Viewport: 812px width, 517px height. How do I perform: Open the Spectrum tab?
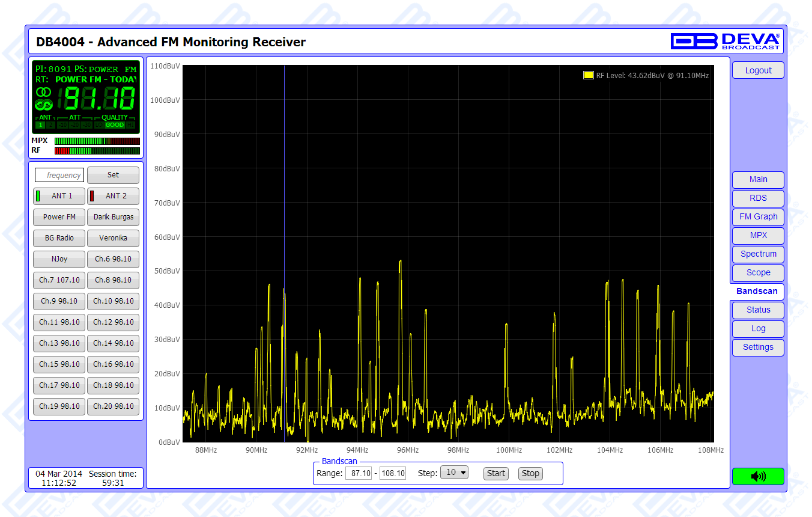(x=758, y=254)
